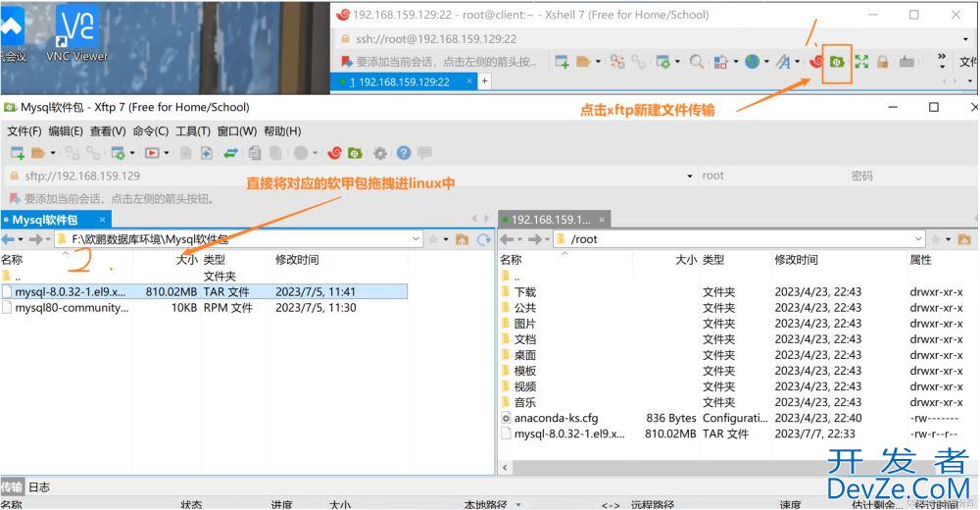Open new file transfer via Xshell's green Xftp icon

click(x=837, y=62)
